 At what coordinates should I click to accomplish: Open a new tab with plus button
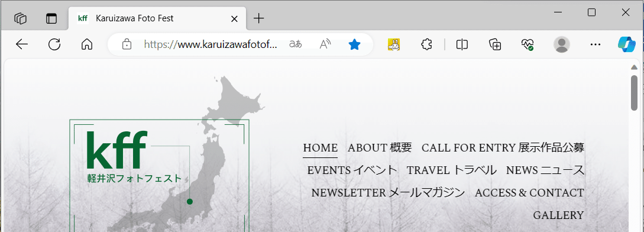[258, 18]
